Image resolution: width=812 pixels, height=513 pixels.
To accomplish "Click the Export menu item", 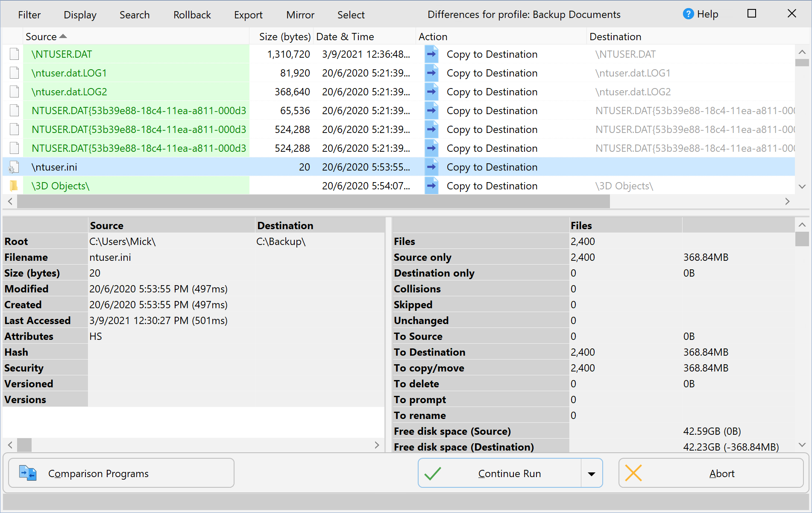I will pos(248,15).
